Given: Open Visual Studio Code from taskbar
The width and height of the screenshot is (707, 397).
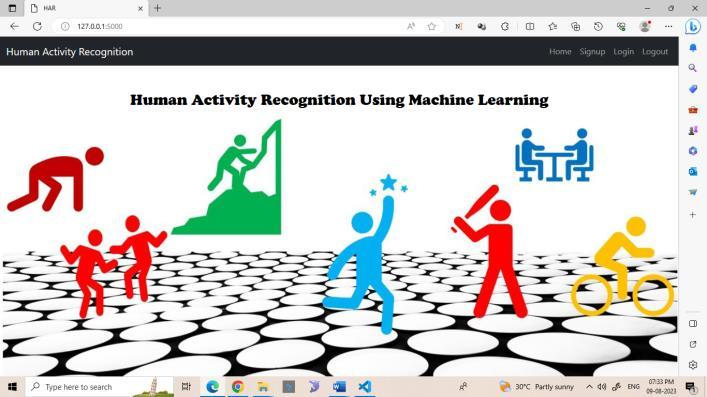Looking at the screenshot, I should [x=364, y=387].
